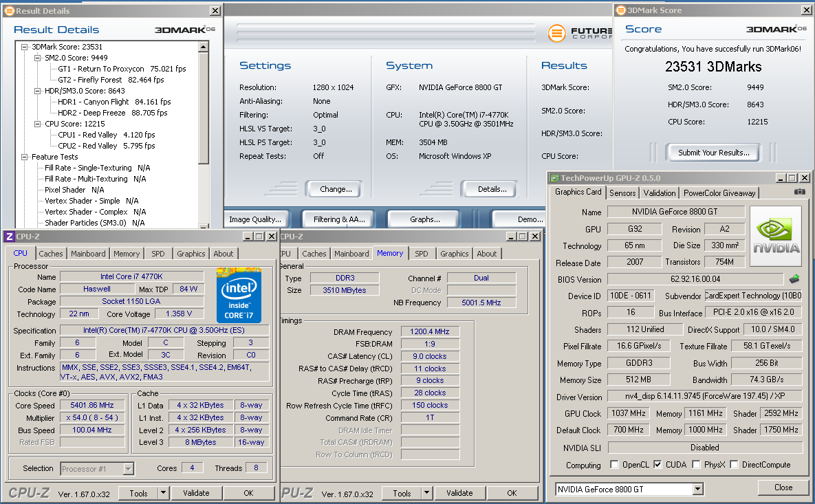Viewport: 815px width, 504px height.
Task: Click the 3DMark Score window title icon
Action: pos(620,10)
